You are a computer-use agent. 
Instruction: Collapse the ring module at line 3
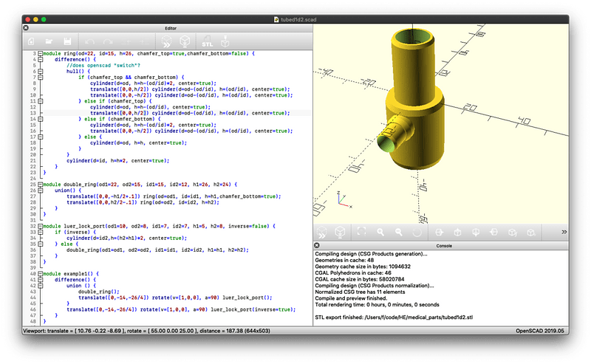pos(41,53)
